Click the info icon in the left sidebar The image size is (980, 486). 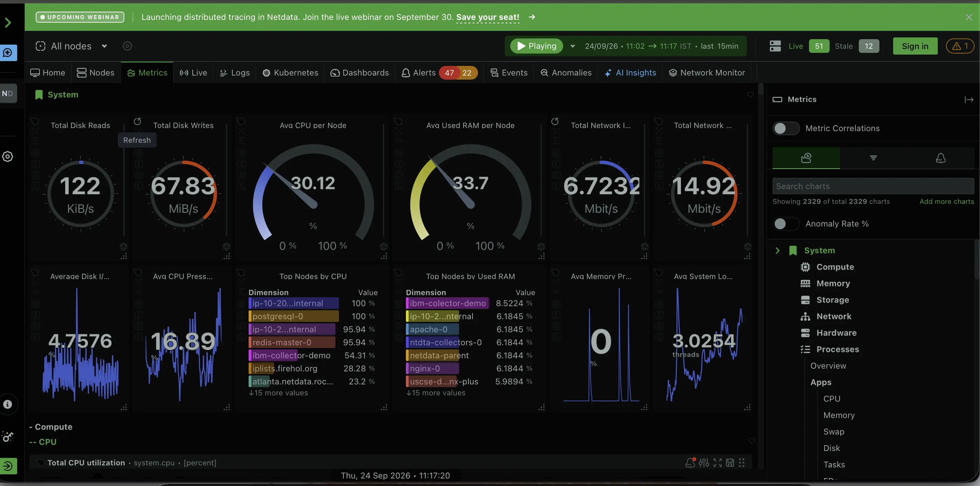[8, 404]
